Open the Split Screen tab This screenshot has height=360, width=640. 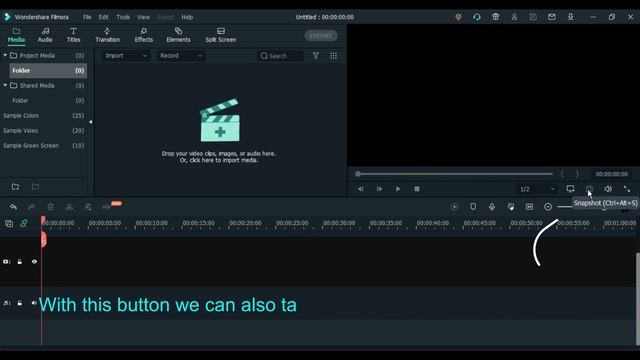tap(220, 35)
